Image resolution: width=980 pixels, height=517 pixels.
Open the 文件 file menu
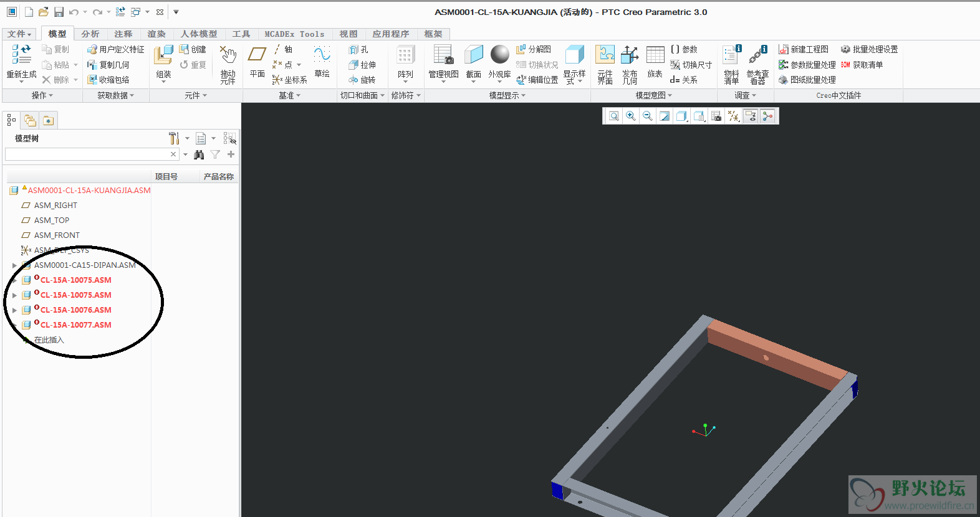click(x=19, y=34)
